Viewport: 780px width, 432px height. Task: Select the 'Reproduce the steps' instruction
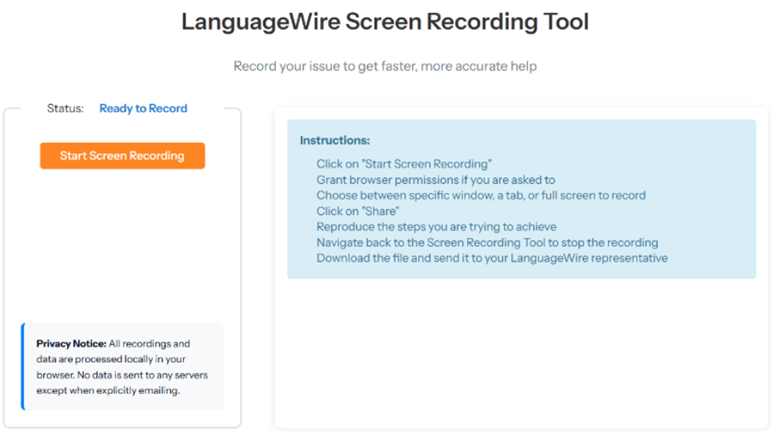(436, 227)
